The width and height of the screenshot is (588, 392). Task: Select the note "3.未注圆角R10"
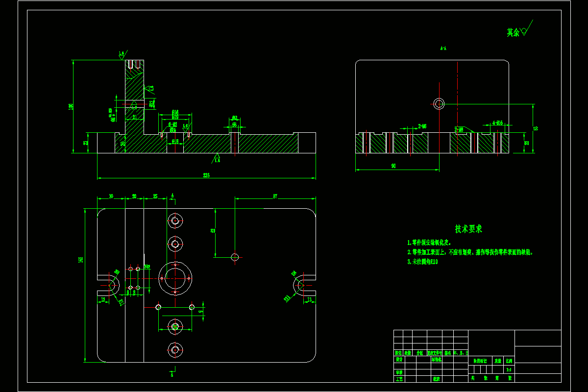click(x=422, y=262)
